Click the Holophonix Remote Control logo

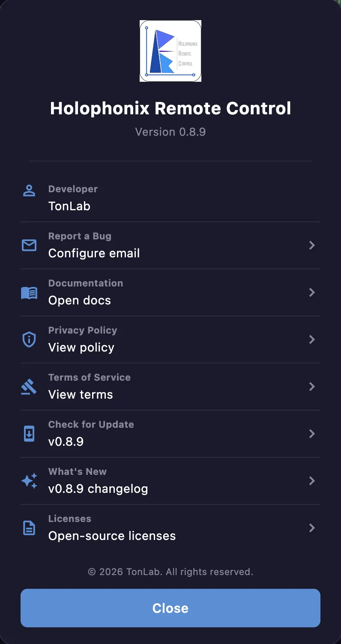(170, 51)
